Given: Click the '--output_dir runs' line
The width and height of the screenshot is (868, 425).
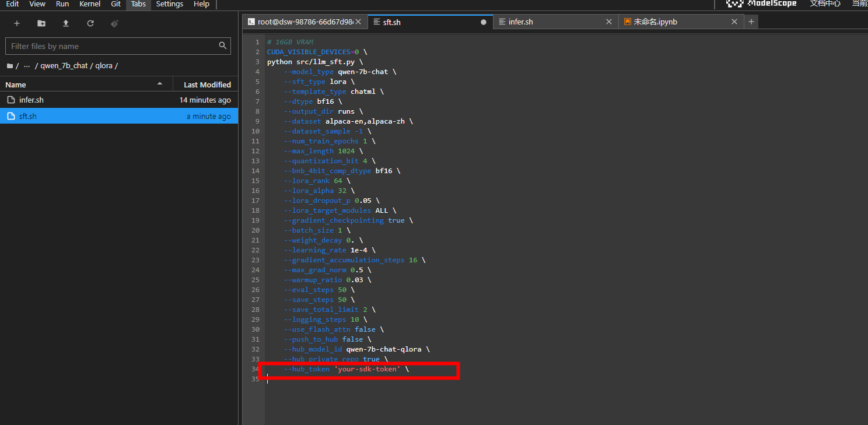Looking at the screenshot, I should 323,111.
